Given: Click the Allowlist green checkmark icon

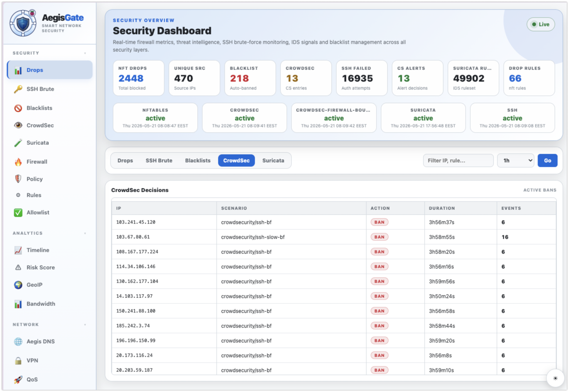Looking at the screenshot, I should pos(18,213).
